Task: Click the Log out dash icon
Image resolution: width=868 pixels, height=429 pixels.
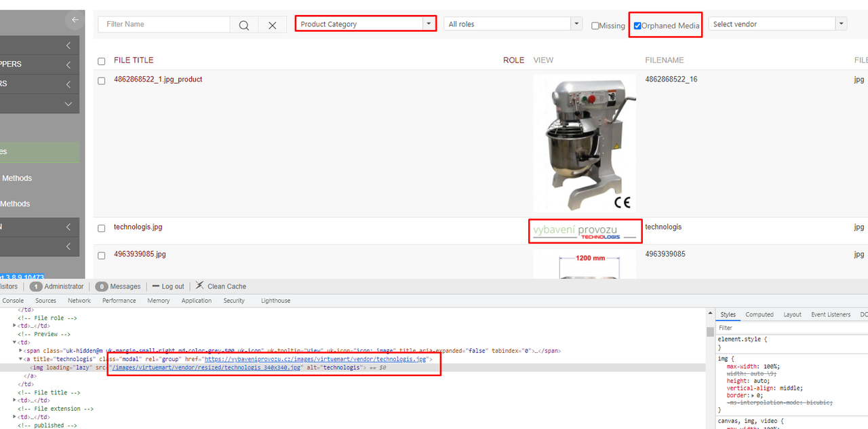Action: [x=155, y=286]
